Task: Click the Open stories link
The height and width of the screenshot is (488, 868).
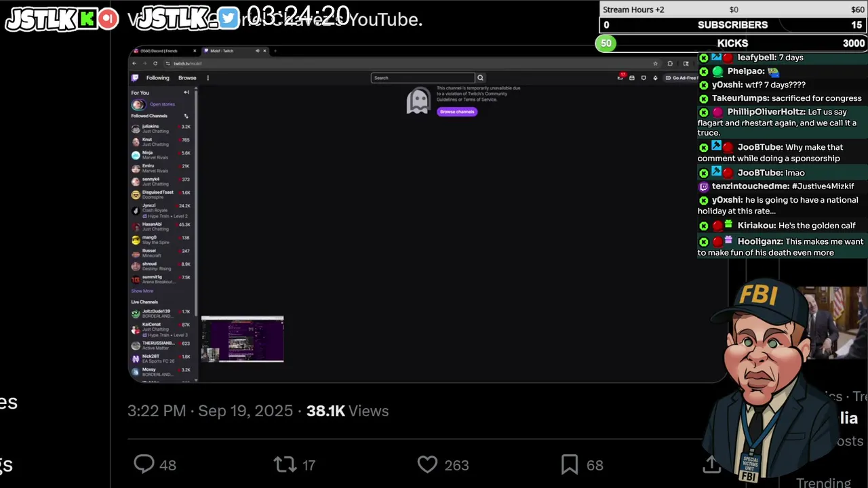Action: click(x=162, y=104)
